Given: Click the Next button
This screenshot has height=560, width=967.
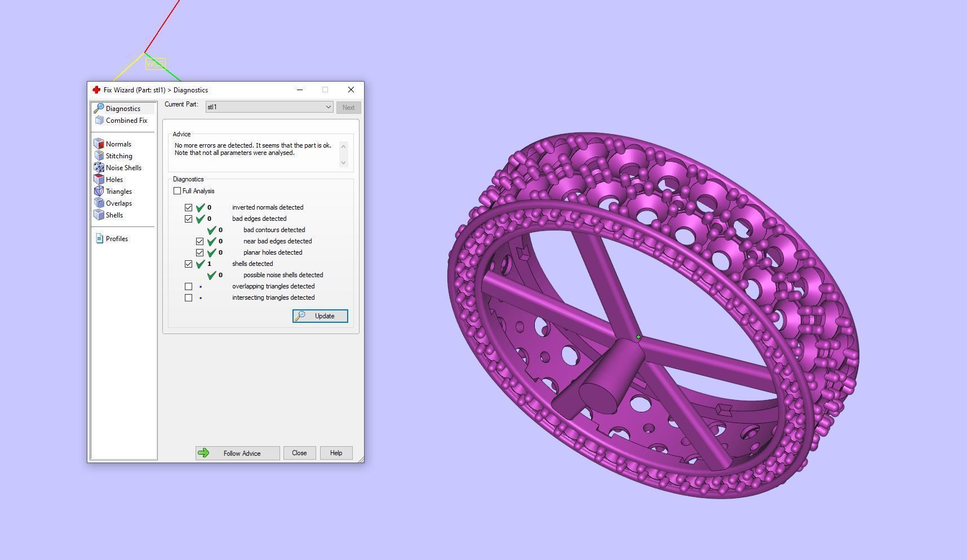Looking at the screenshot, I should (x=348, y=108).
